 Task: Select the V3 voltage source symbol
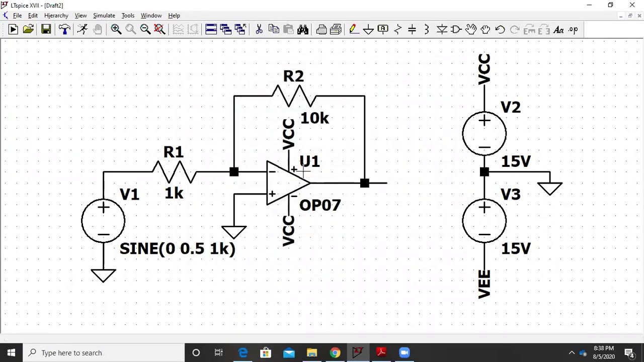pyautogui.click(x=485, y=221)
